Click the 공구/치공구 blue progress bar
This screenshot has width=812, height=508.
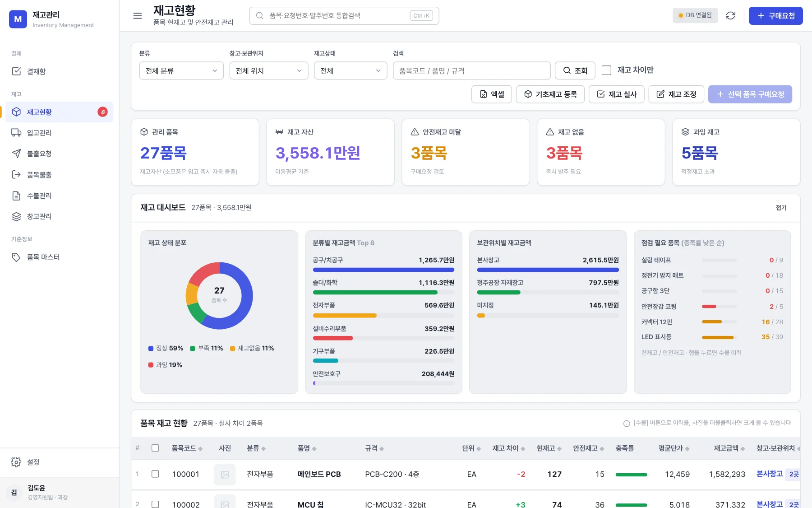pos(383,270)
